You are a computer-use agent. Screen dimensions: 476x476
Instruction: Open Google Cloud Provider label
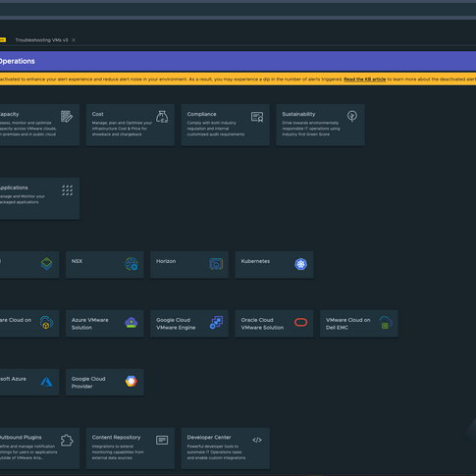[x=88, y=383]
